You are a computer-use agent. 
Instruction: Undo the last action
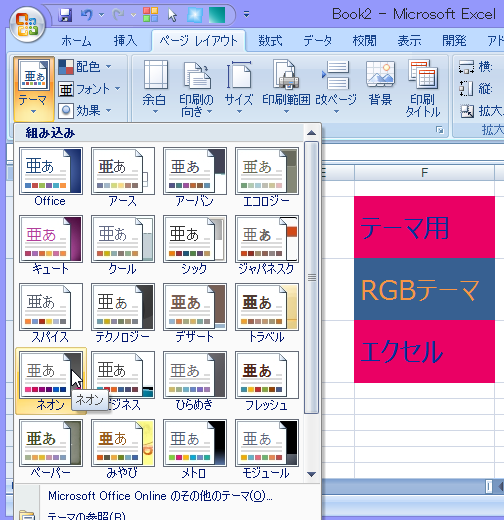pyautogui.click(x=87, y=15)
